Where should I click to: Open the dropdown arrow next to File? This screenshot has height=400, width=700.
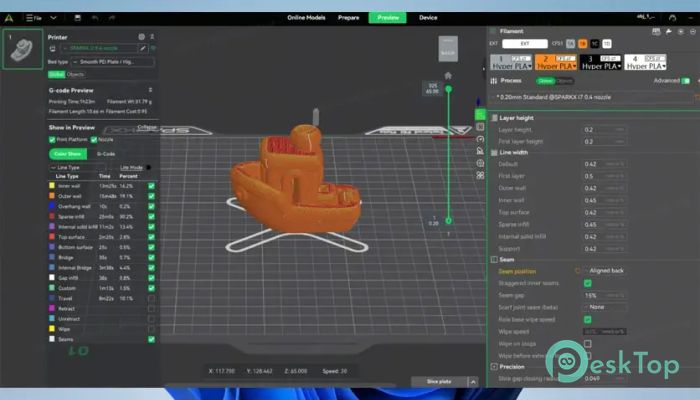[53, 18]
